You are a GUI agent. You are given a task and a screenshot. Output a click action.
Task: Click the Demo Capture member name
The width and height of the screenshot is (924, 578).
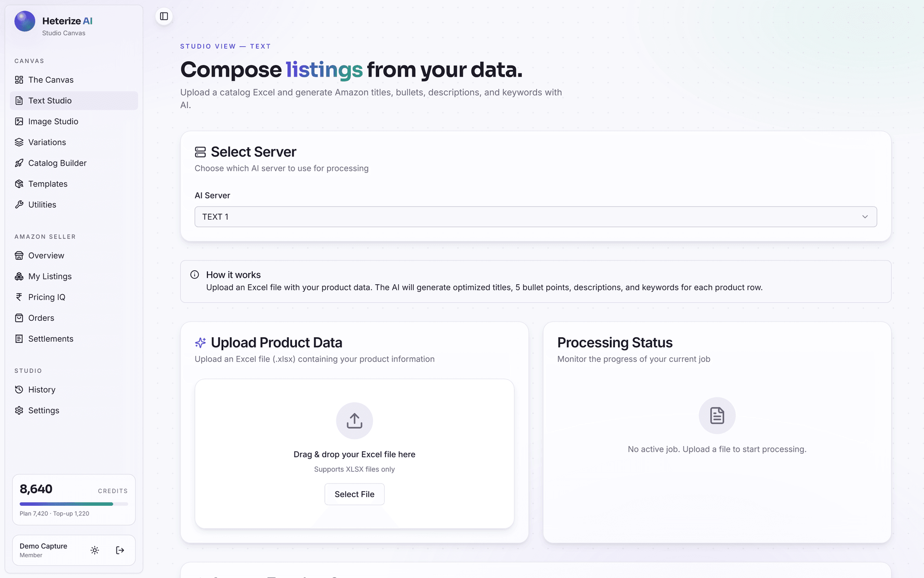43,546
